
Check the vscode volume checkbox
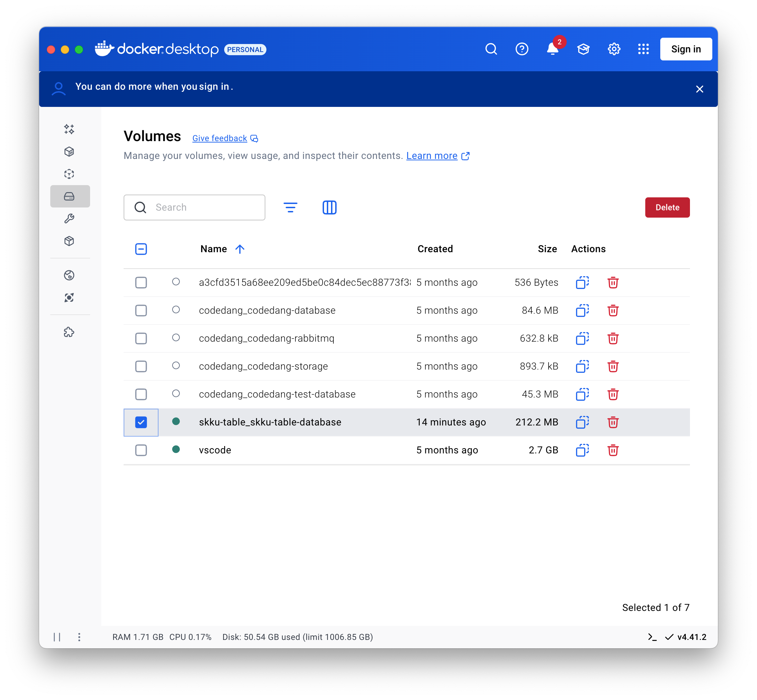point(141,450)
